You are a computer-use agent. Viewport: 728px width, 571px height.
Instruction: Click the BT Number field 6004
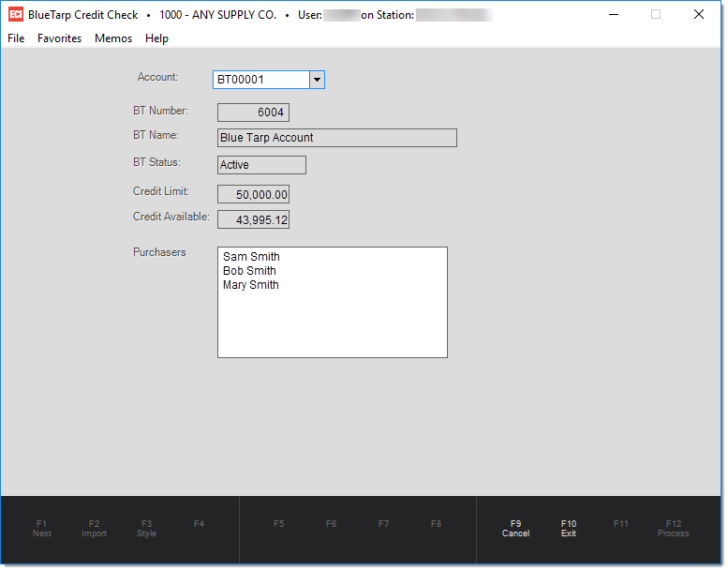pos(254,113)
